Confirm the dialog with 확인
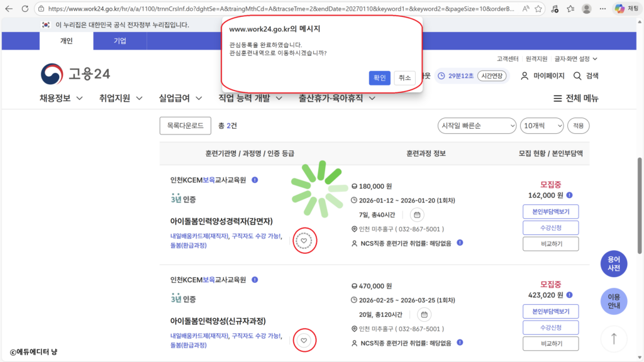644x362 pixels. 379,78
